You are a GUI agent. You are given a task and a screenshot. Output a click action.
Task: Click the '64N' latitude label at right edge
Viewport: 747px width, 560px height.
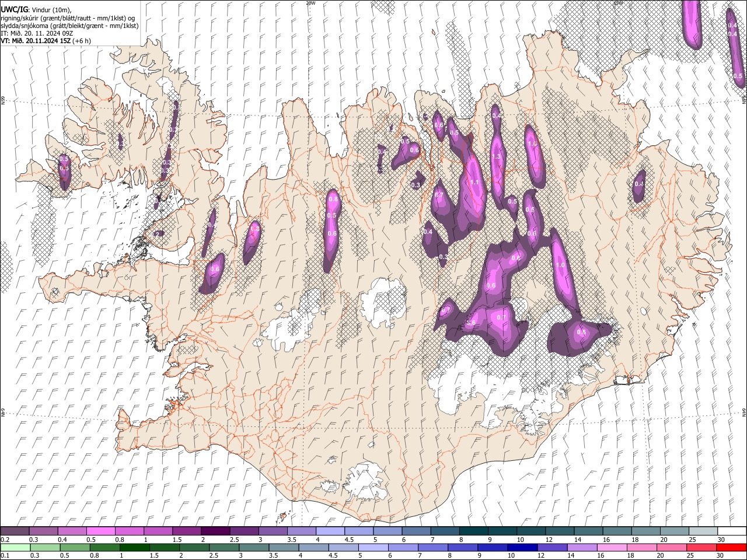(744, 412)
